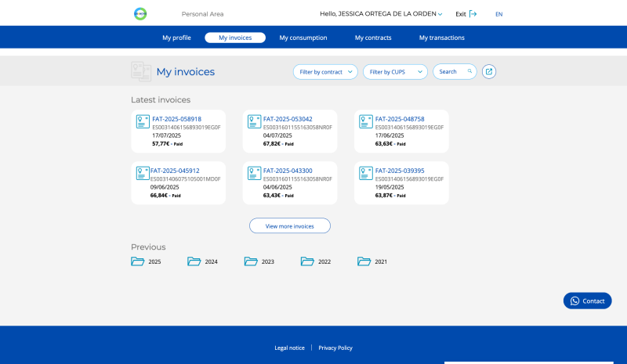Open invoice link FAT-2025-045912
This screenshot has width=627, height=364.
175,171
